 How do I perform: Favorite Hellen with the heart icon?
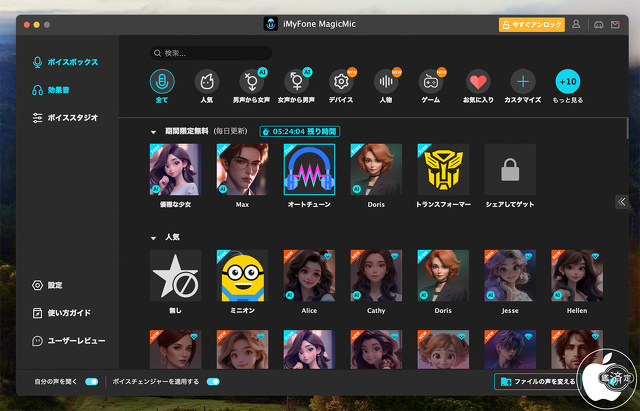coord(596,256)
